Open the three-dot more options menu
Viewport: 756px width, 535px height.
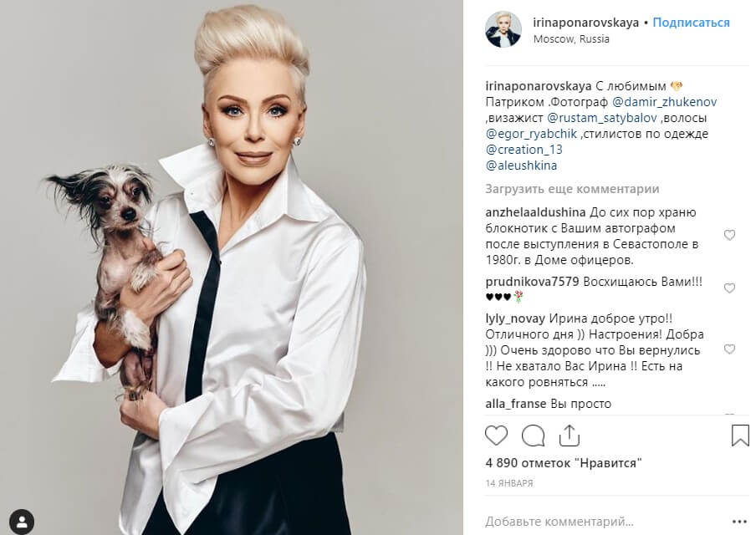click(739, 522)
